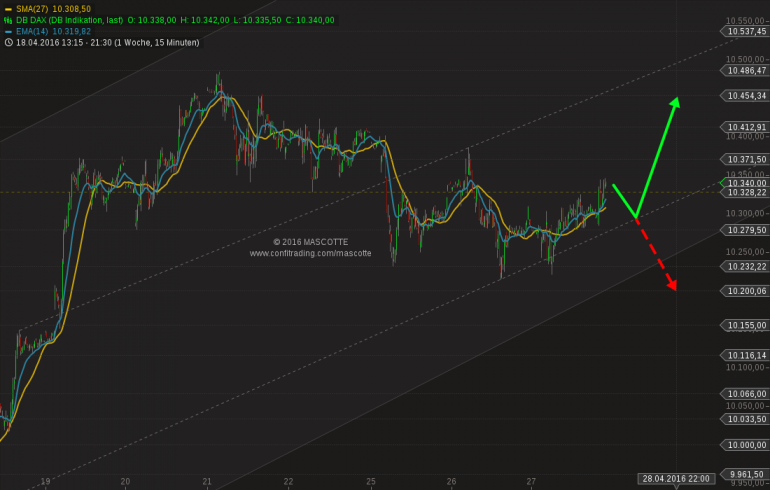Click the 10.000,00 price level marker
The image size is (770, 490).
coord(744,445)
